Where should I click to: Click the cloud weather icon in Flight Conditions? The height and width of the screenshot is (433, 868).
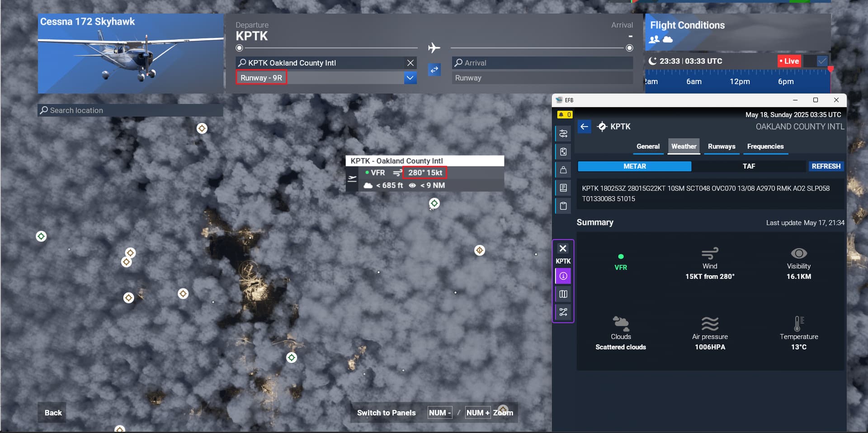tap(667, 39)
